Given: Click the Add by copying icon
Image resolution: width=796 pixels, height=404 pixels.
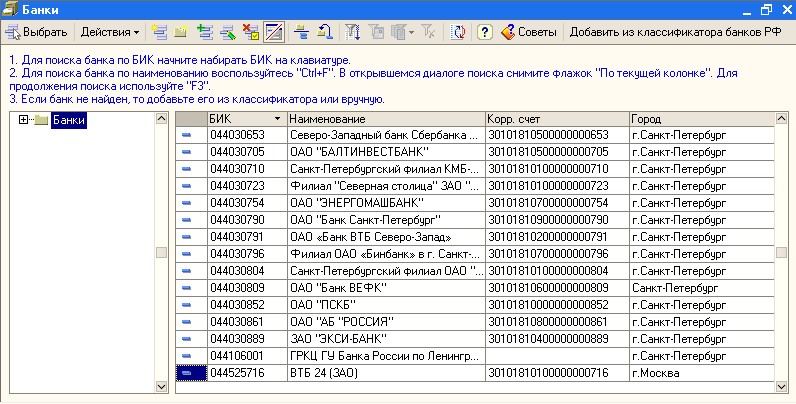Looking at the screenshot, I should tap(205, 32).
